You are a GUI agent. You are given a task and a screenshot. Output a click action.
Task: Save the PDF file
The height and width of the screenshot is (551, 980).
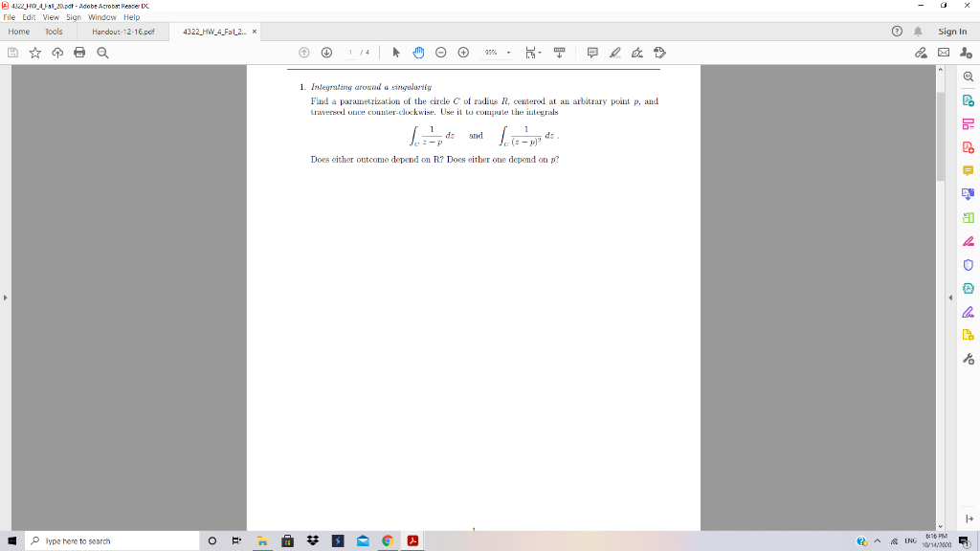pos(12,53)
